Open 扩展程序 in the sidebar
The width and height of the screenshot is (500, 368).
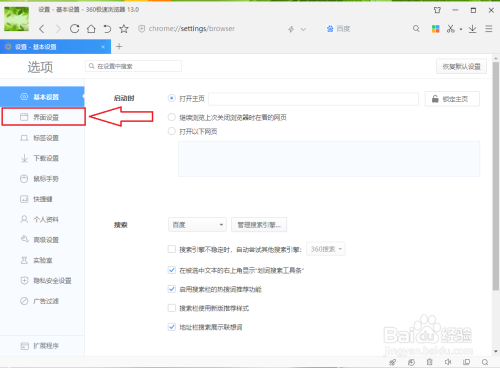(x=42, y=346)
